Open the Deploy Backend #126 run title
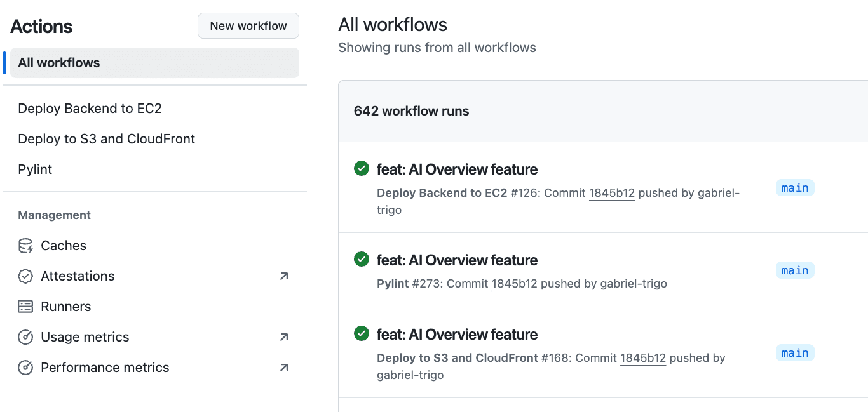Screen dimensions: 868x412 [457, 169]
